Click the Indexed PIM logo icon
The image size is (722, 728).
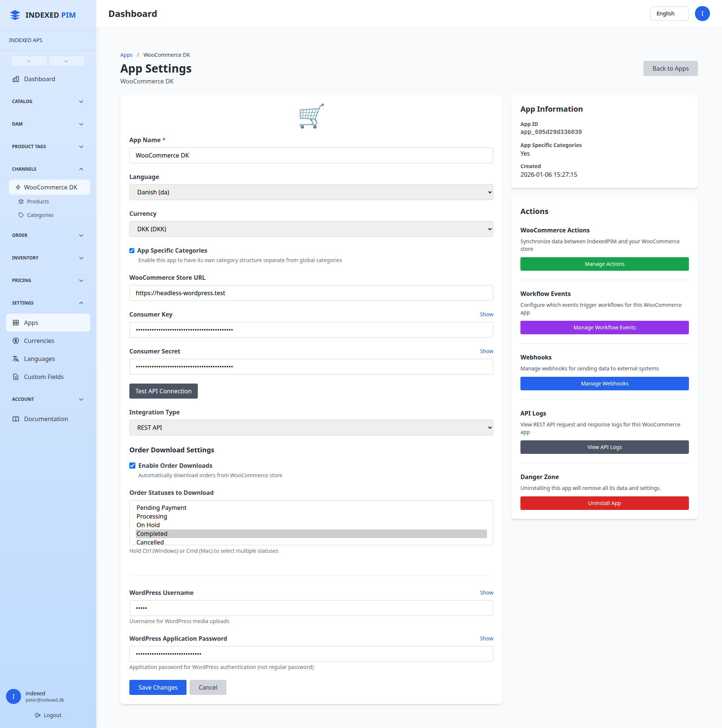pos(15,15)
